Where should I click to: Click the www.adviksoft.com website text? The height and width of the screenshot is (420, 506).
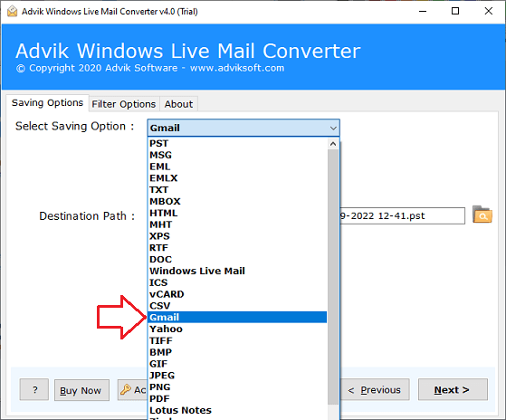point(237,68)
